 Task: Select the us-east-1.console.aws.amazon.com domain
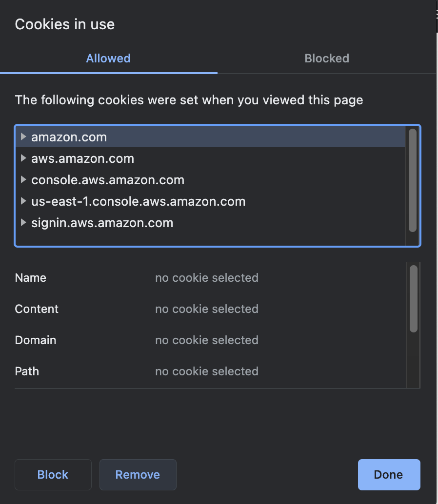click(138, 201)
